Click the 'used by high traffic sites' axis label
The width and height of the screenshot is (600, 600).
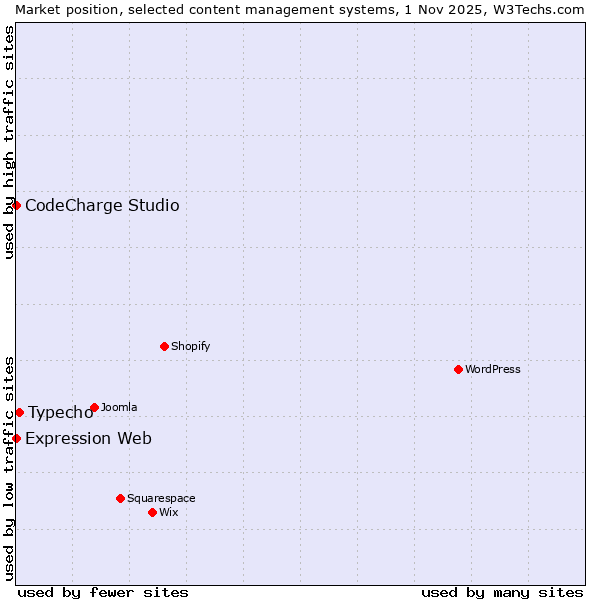[9, 142]
